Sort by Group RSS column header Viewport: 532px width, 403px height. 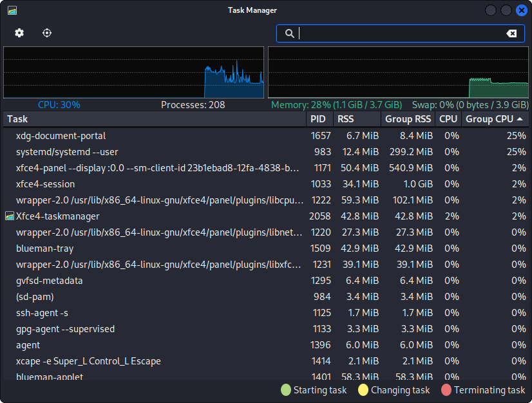click(x=408, y=119)
